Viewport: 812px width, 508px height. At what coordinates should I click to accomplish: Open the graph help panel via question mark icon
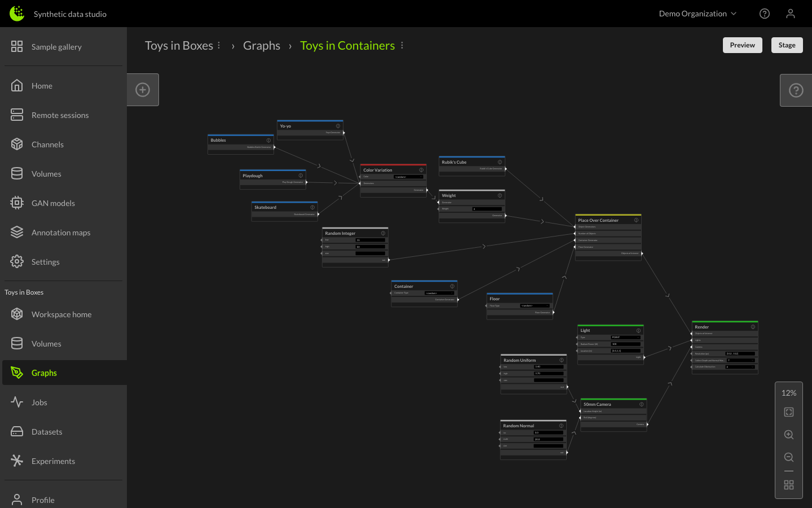tap(795, 89)
